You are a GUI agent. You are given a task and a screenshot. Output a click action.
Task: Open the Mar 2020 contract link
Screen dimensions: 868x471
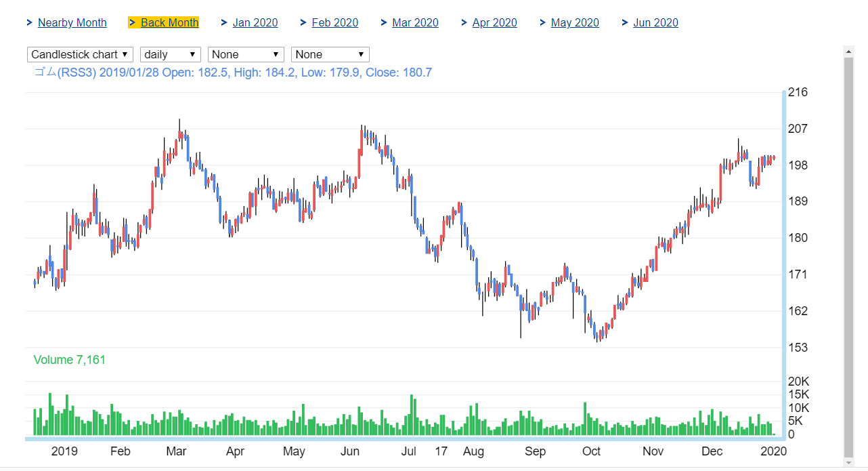(415, 22)
